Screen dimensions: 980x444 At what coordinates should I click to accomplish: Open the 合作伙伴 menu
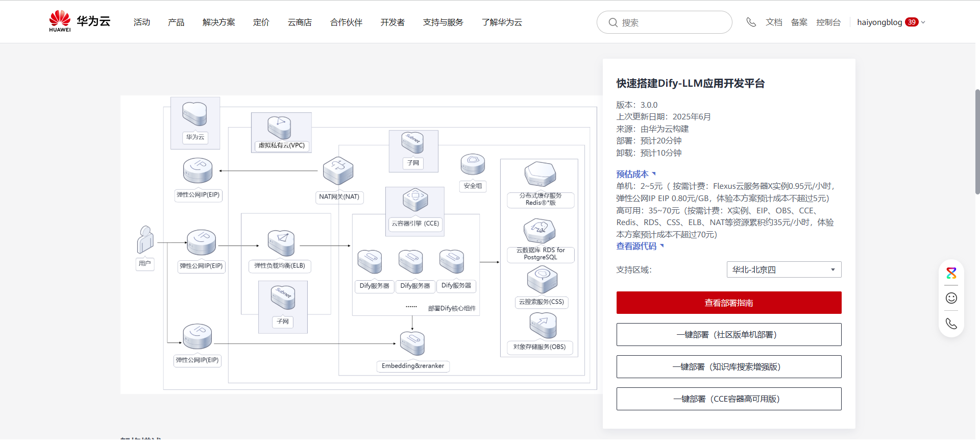pos(346,22)
